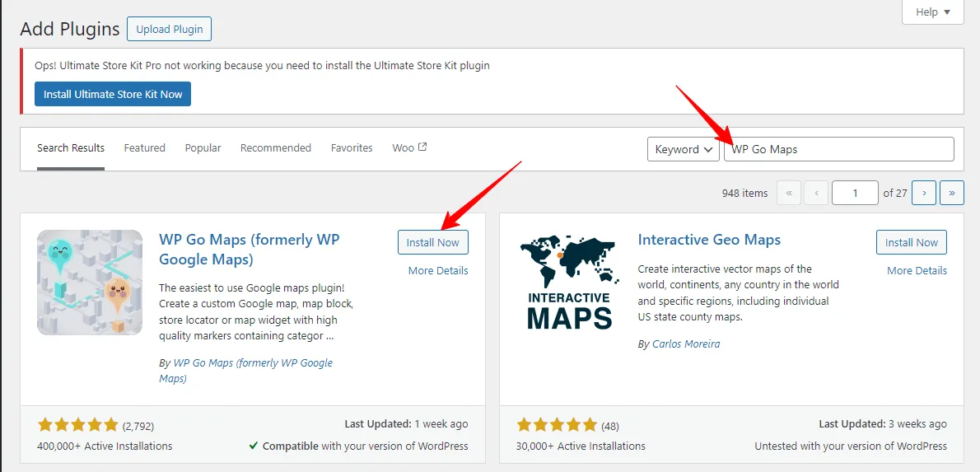Click 'Last Updated: 1 week ago' text

[x=406, y=424]
